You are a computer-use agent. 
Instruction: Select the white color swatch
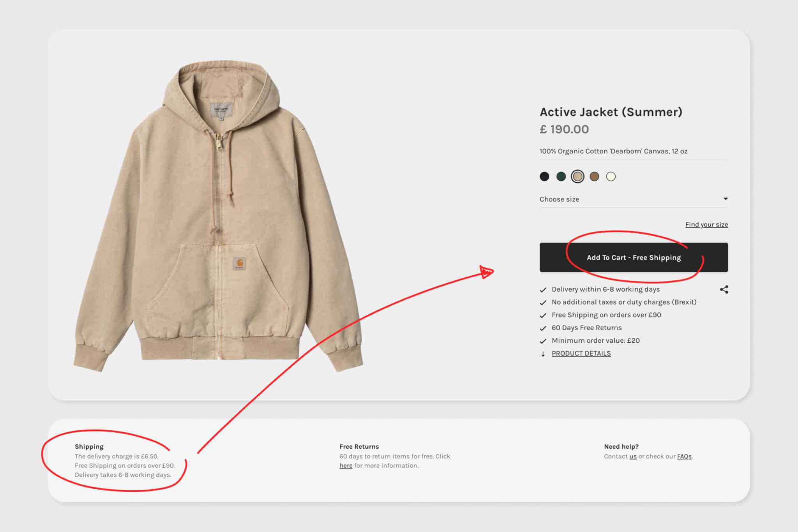click(x=611, y=176)
